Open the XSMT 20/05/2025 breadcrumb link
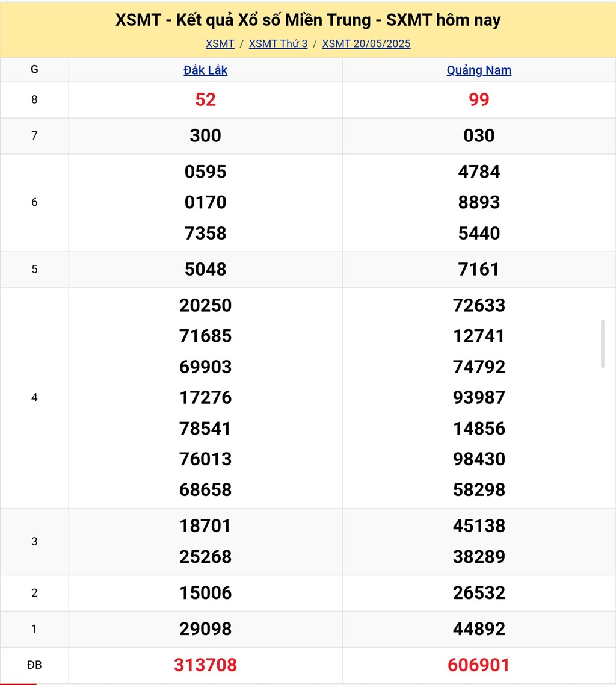Image resolution: width=616 pixels, height=685 pixels. point(366,44)
